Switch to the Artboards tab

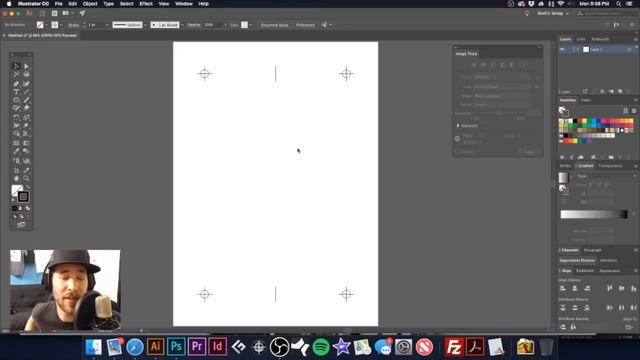point(600,39)
